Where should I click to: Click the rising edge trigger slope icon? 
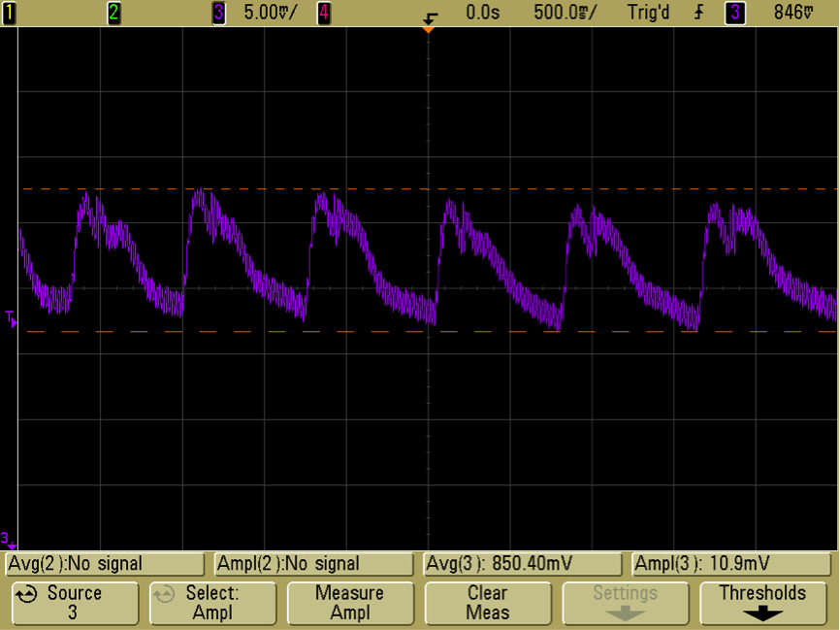[698, 13]
